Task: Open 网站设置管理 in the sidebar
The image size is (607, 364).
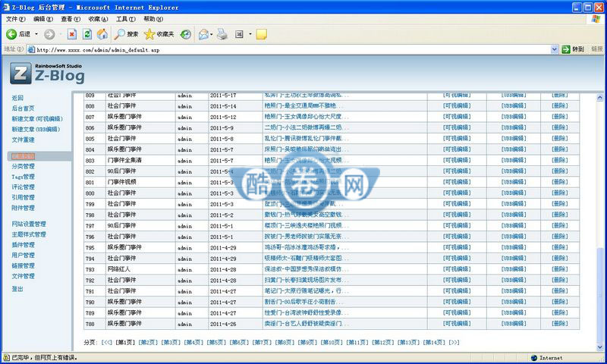Action: tap(29, 224)
